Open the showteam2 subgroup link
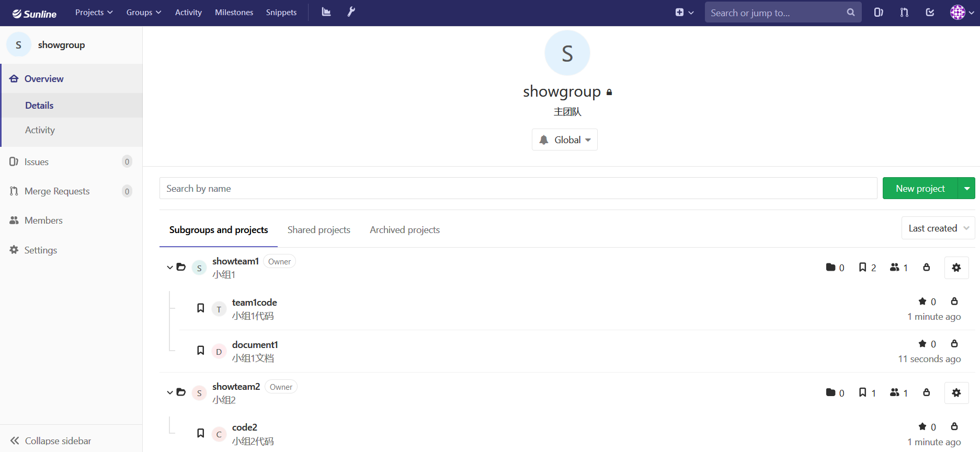 [x=236, y=386]
